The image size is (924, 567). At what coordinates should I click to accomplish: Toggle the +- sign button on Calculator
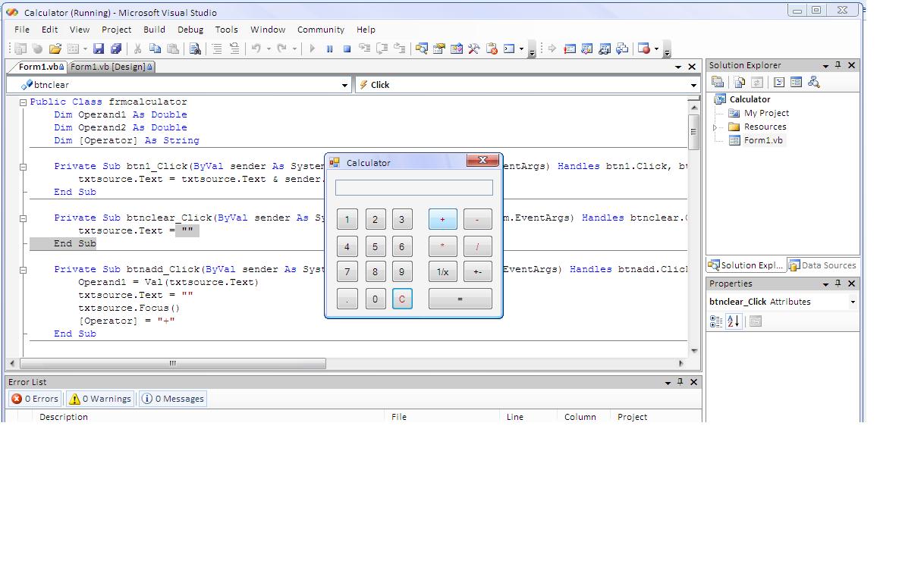click(x=477, y=271)
